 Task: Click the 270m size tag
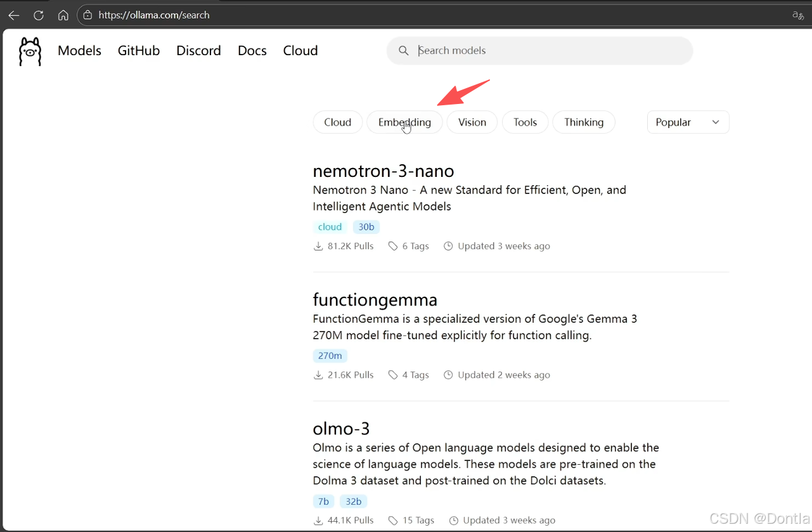coord(330,356)
